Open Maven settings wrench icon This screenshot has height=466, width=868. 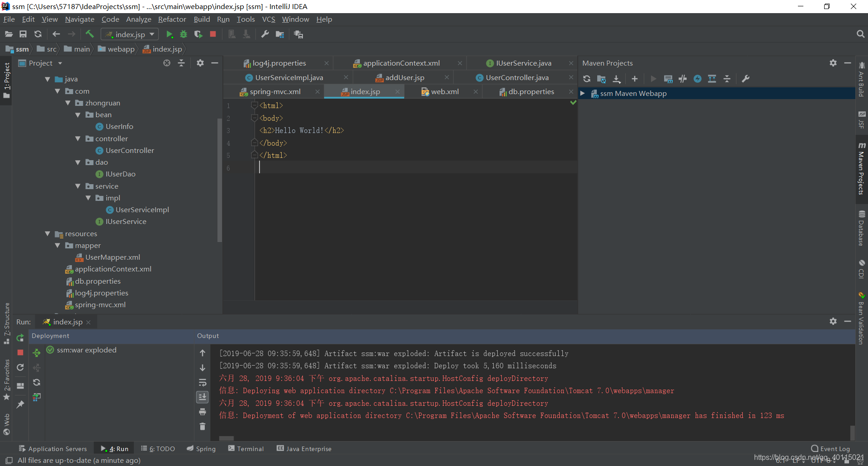tap(746, 79)
